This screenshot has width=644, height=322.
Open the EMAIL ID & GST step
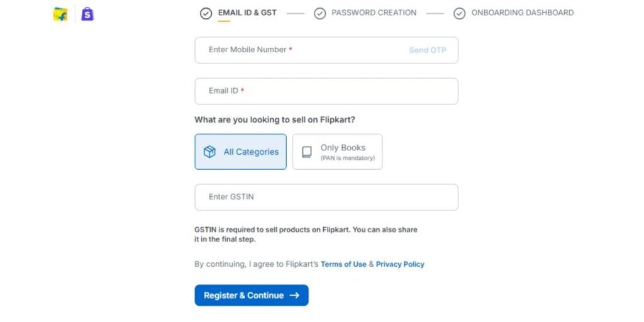(x=247, y=13)
